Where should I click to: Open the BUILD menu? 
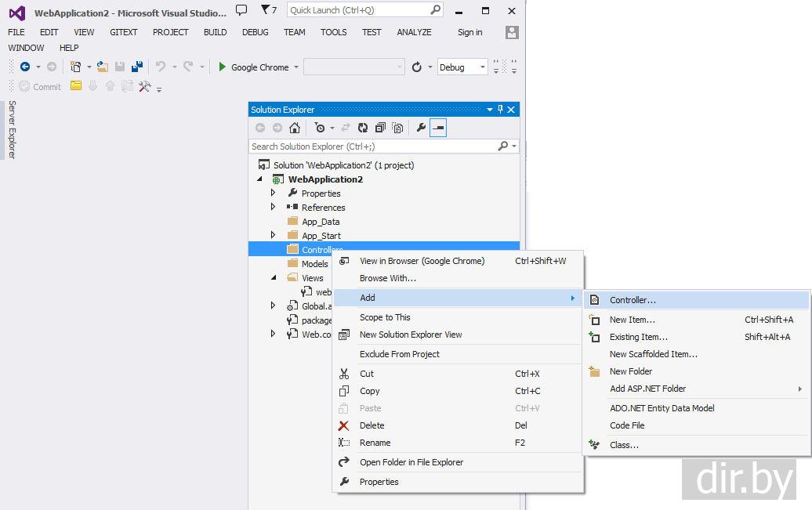pyautogui.click(x=215, y=32)
